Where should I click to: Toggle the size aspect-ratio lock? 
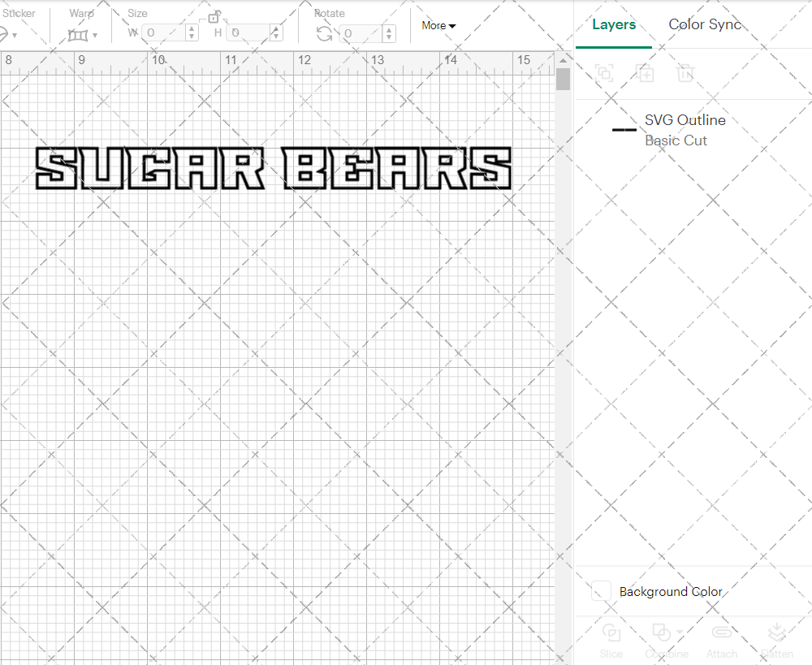tap(215, 18)
